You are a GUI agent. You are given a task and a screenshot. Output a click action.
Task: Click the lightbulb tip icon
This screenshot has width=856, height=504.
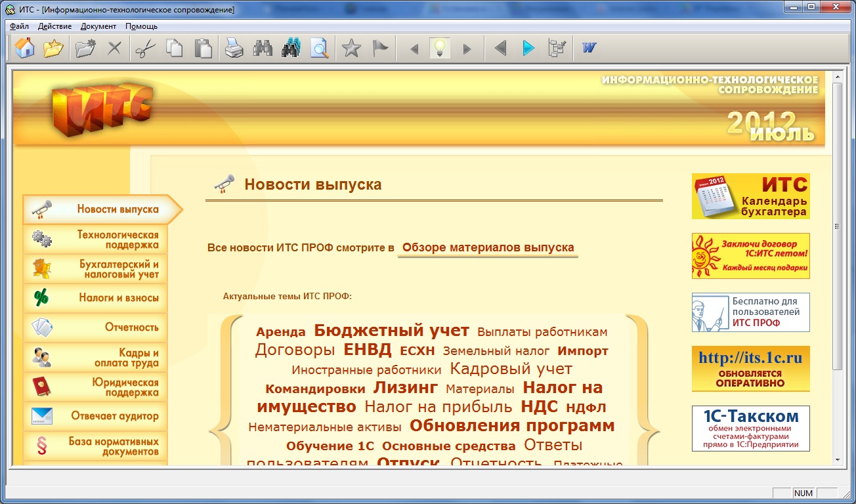(x=440, y=49)
